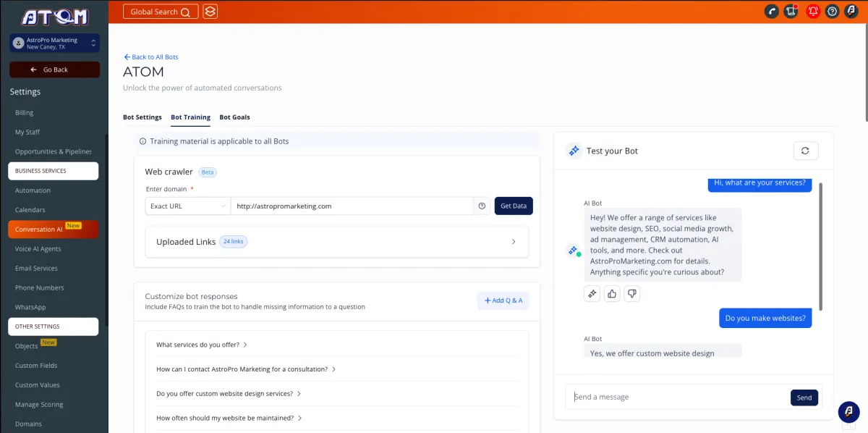The width and height of the screenshot is (868, 433).
Task: Open the Exact URL dropdown
Action: 187,206
